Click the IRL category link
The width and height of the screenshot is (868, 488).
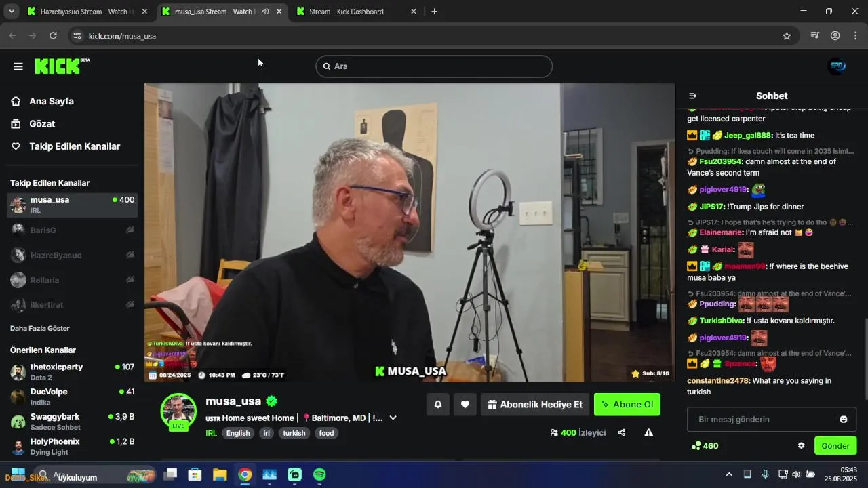(x=211, y=433)
